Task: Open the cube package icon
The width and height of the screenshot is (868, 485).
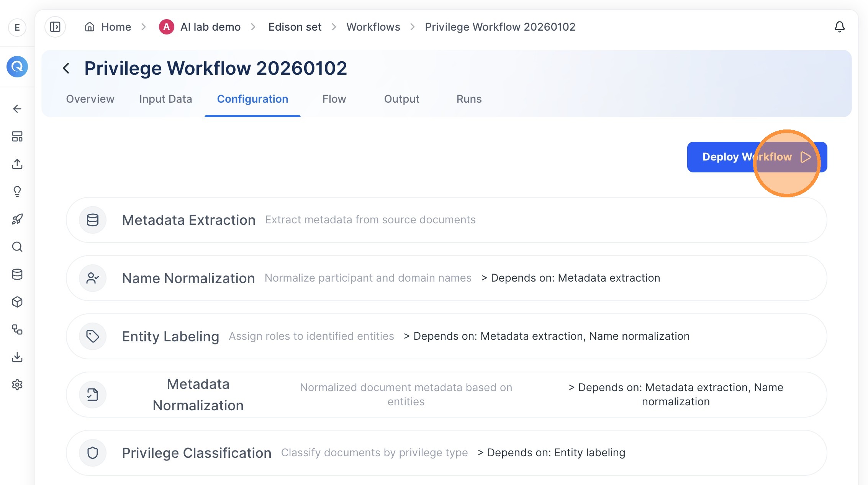Action: [x=17, y=302]
